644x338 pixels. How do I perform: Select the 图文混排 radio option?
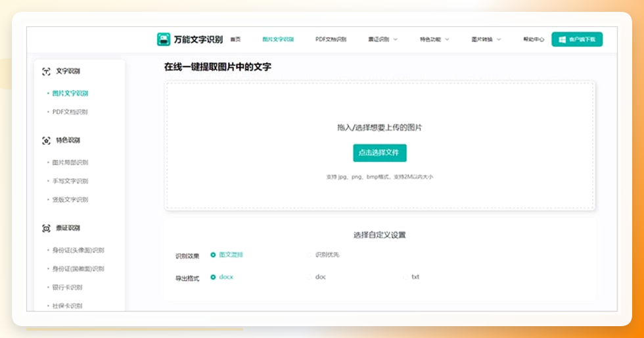click(x=213, y=255)
